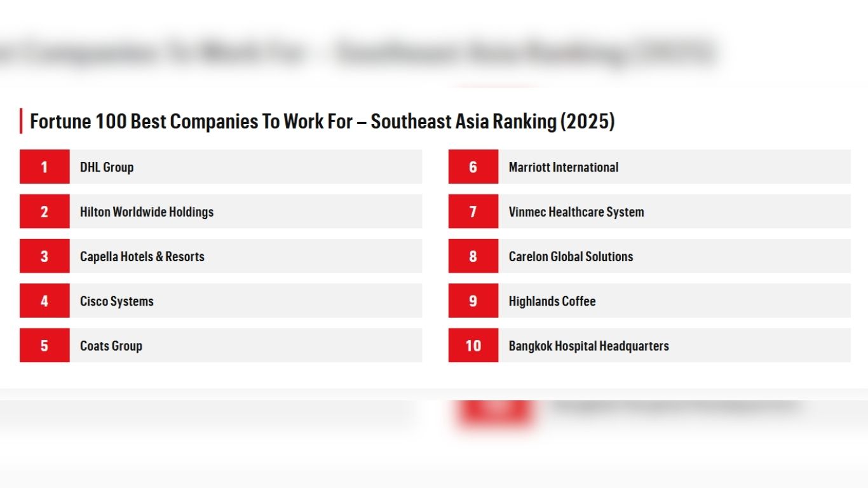The image size is (868, 488).
Task: Click the red rank 9 badge
Action: [x=473, y=301]
